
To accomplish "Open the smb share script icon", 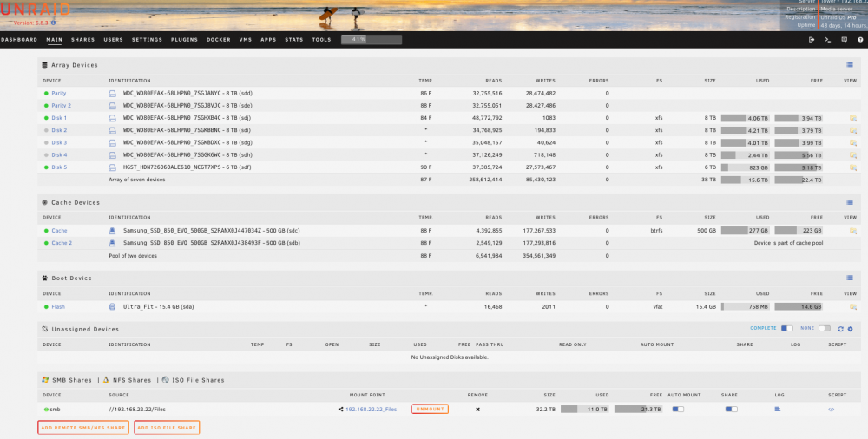I will click(x=831, y=410).
